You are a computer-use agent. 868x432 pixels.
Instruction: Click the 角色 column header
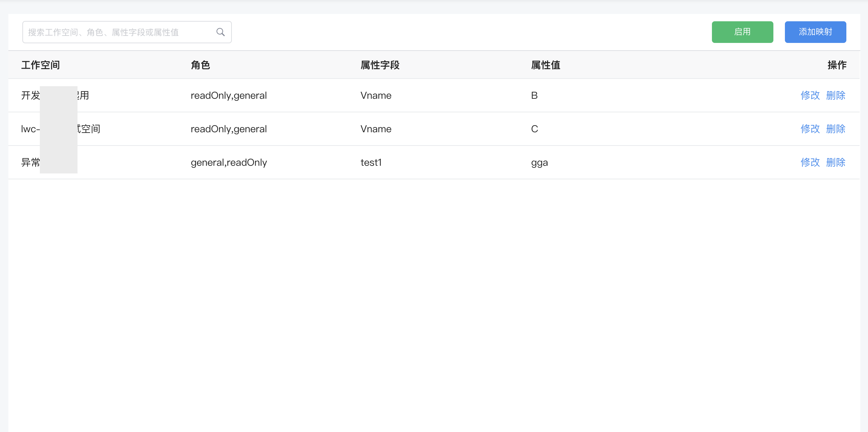coord(200,65)
